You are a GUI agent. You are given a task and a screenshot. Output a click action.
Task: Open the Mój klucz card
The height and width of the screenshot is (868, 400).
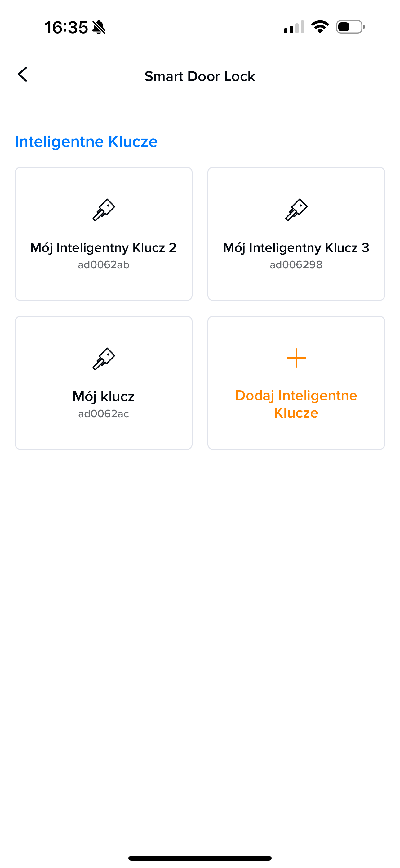[104, 383]
